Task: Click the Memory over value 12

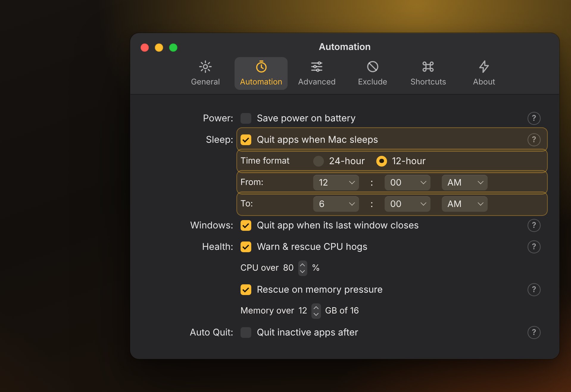Action: [302, 311]
